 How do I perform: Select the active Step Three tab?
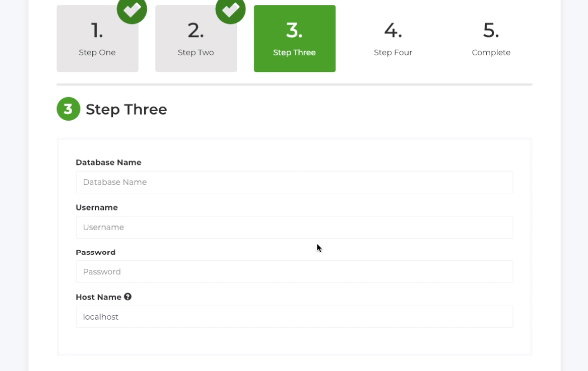tap(295, 39)
